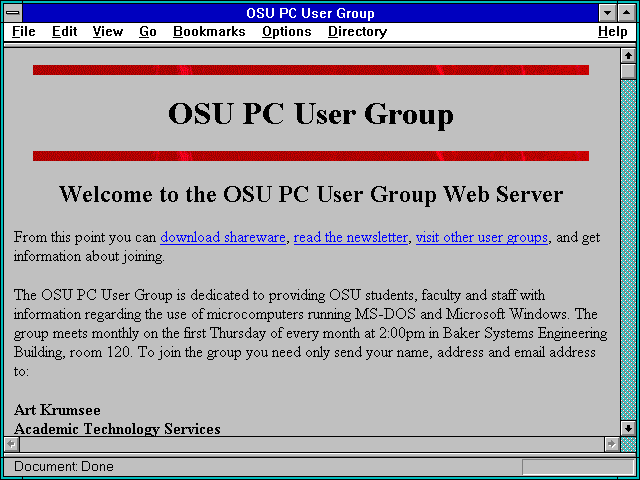Open the window control menu box
Image resolution: width=640 pixels, height=480 pixels.
coord(13,13)
